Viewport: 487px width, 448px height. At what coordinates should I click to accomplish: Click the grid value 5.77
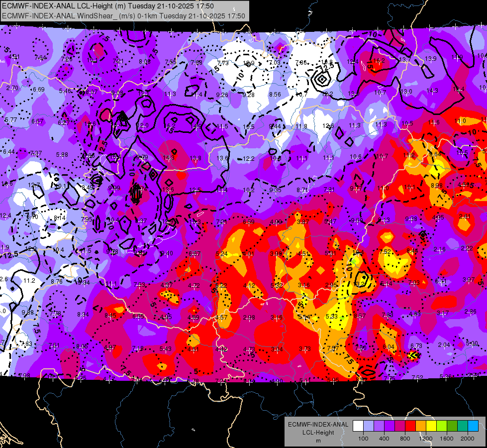pyautogui.click(x=11, y=119)
